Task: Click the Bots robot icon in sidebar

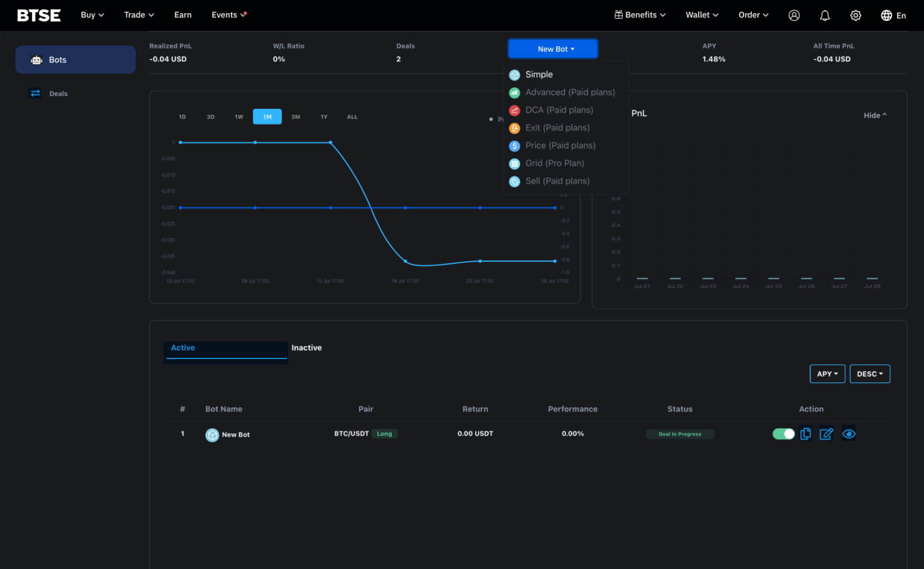Action: (x=37, y=60)
